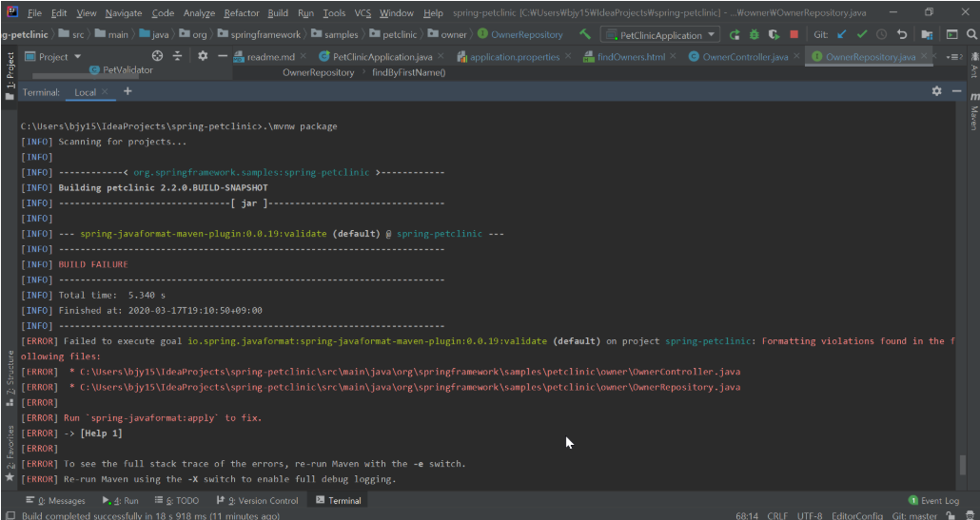980x520 pixels.
Task: Show Git history with the clock icon
Action: coord(881,35)
